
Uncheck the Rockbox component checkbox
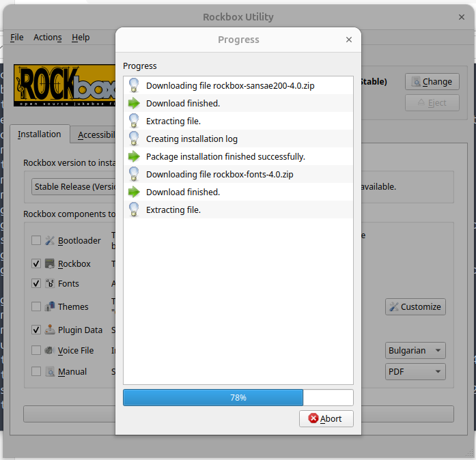coord(36,263)
